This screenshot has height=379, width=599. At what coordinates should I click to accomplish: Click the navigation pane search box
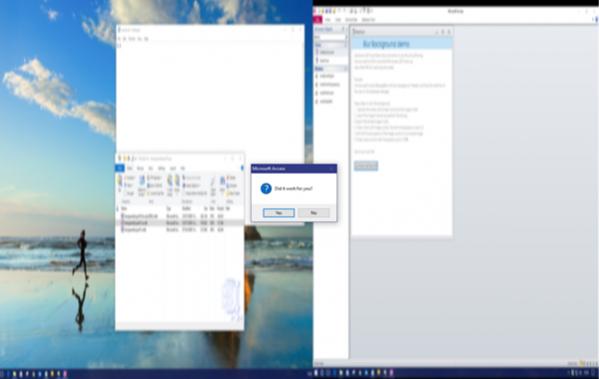click(329, 37)
